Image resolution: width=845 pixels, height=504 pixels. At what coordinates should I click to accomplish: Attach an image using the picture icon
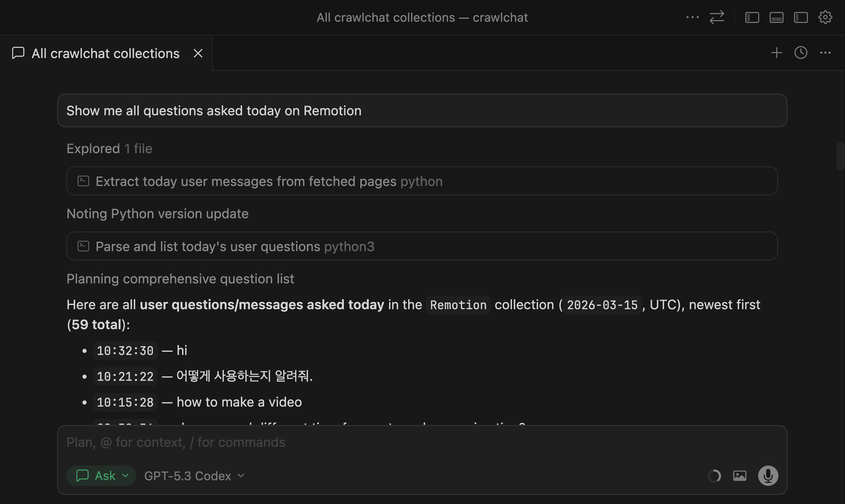pos(739,476)
